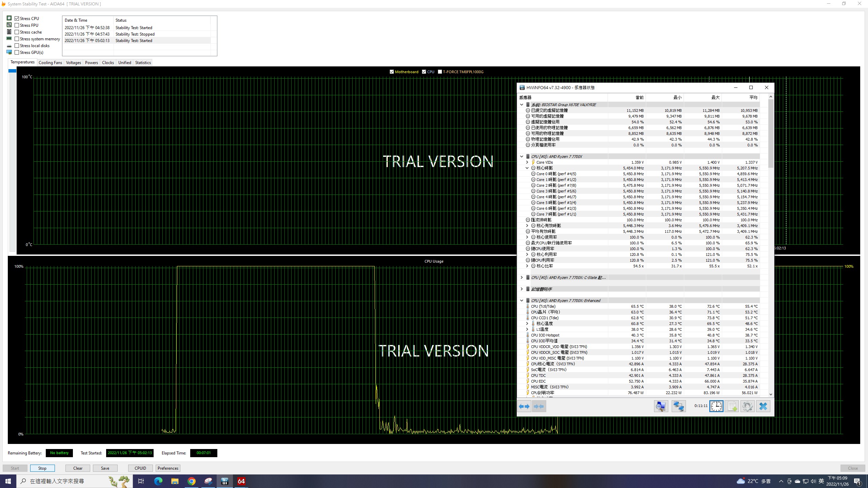Start logging with the HWiNFO64 sheet-plus icon

[732, 406]
